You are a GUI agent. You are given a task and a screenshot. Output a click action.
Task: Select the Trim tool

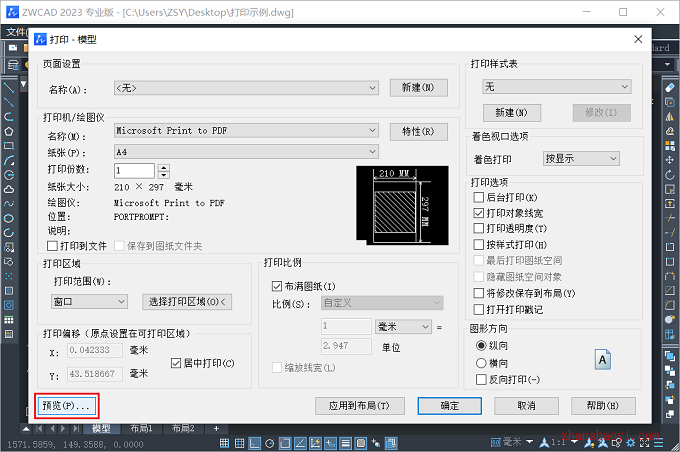point(670,219)
